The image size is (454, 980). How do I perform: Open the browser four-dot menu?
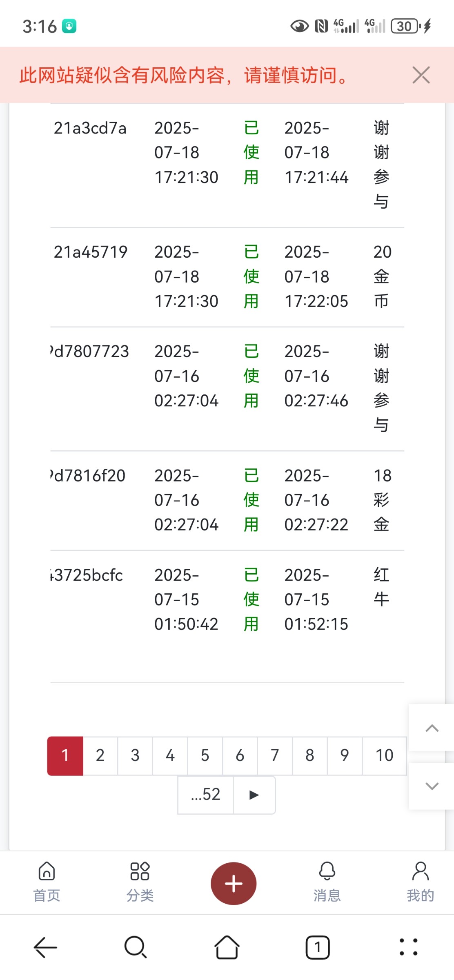(x=408, y=947)
